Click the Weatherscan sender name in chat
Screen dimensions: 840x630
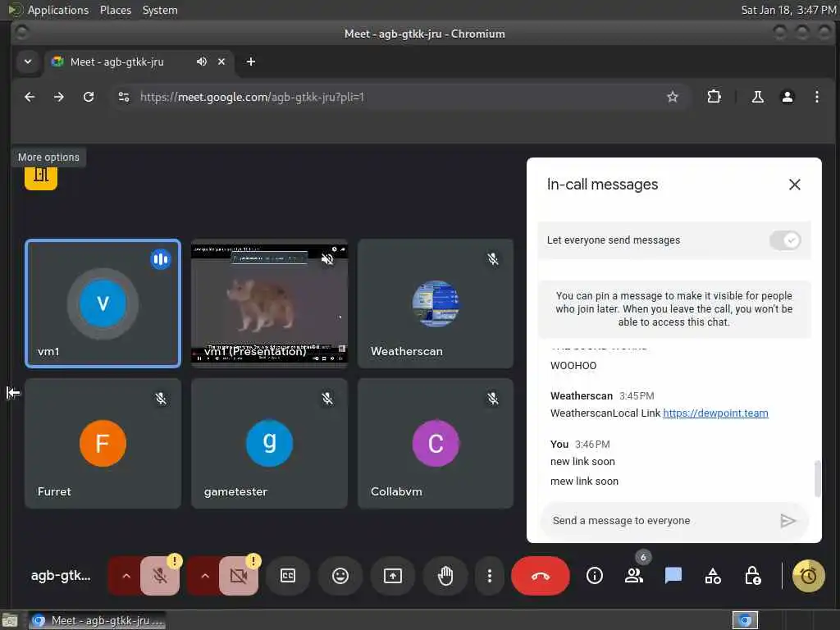[582, 396]
